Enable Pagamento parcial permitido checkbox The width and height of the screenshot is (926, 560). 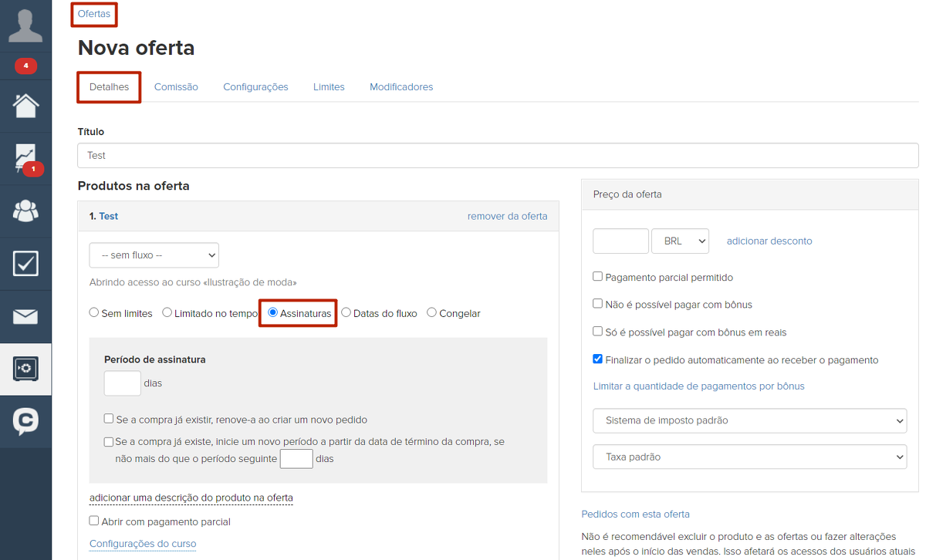point(598,277)
